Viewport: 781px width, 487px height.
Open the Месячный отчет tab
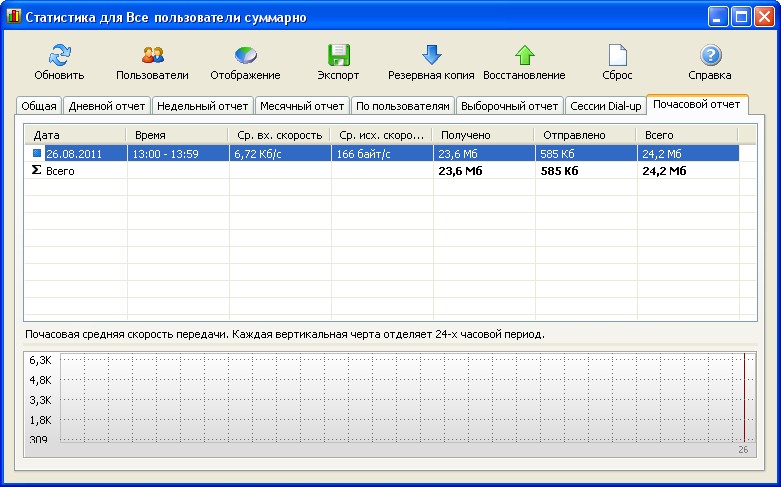302,106
